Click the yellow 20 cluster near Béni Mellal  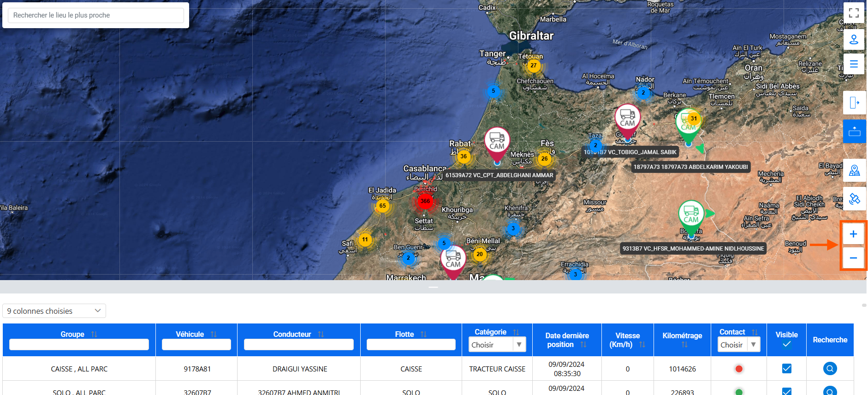[480, 254]
